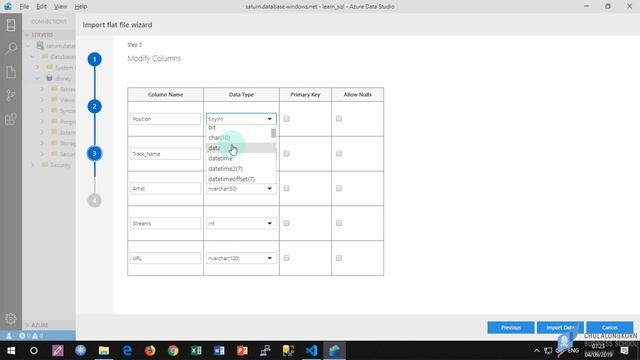Viewport: 640px width, 360px height.
Task: Toggle Primary Key for Streams column
Action: pyautogui.click(x=287, y=223)
